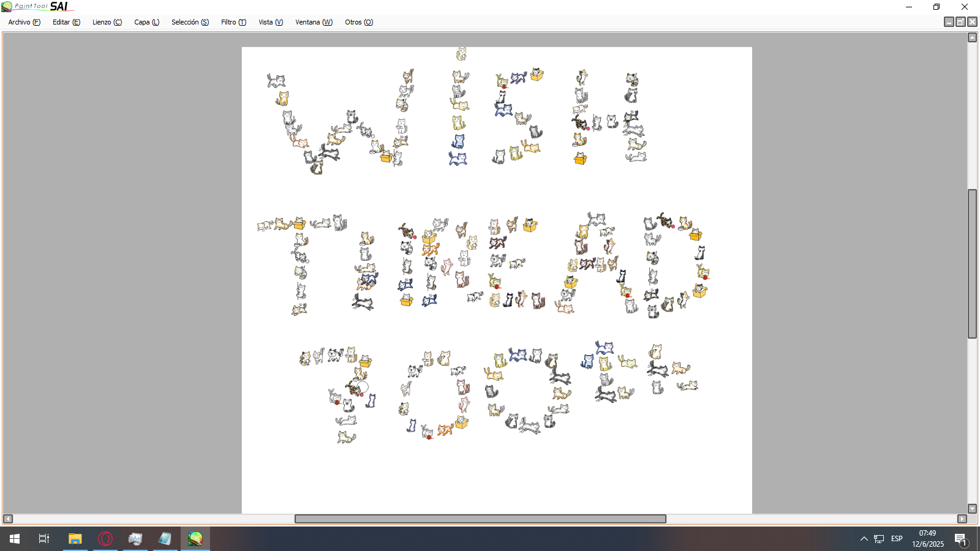The height and width of the screenshot is (551, 980).
Task: Open the Editar menu
Action: [x=66, y=22]
